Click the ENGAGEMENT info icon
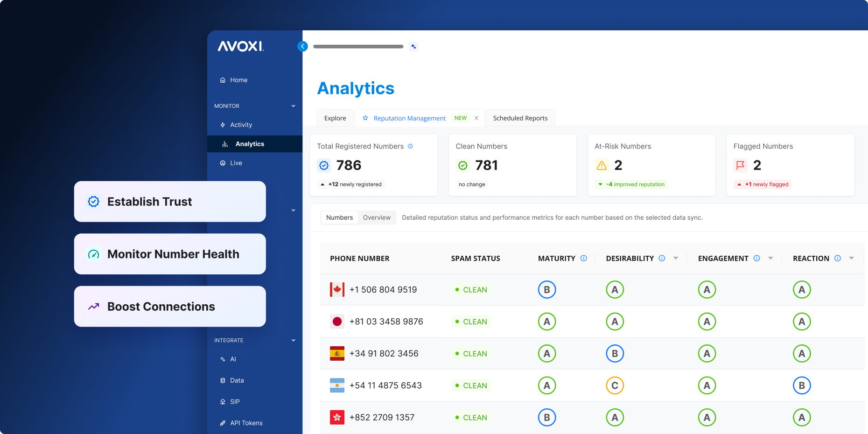This screenshot has width=868, height=434. tap(756, 258)
